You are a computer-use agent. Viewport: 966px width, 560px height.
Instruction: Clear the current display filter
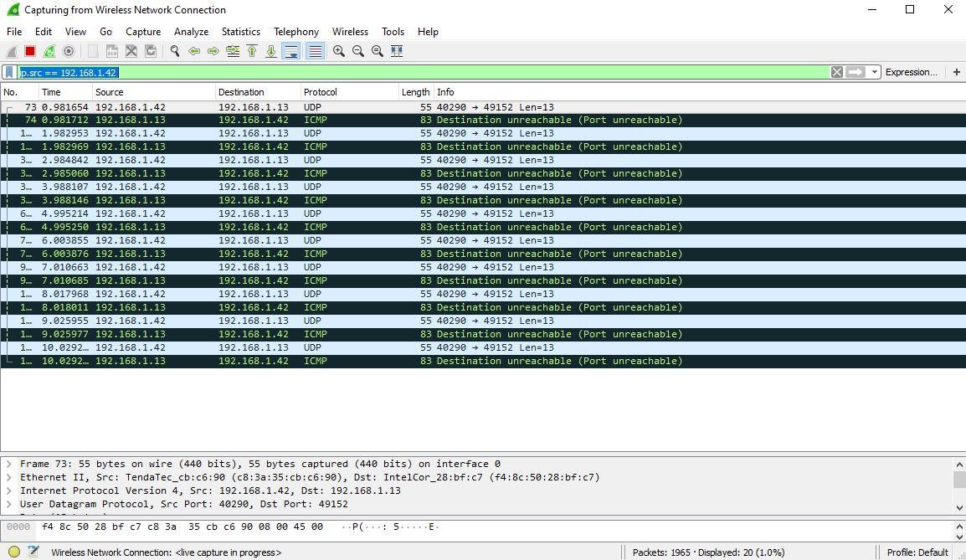[836, 71]
